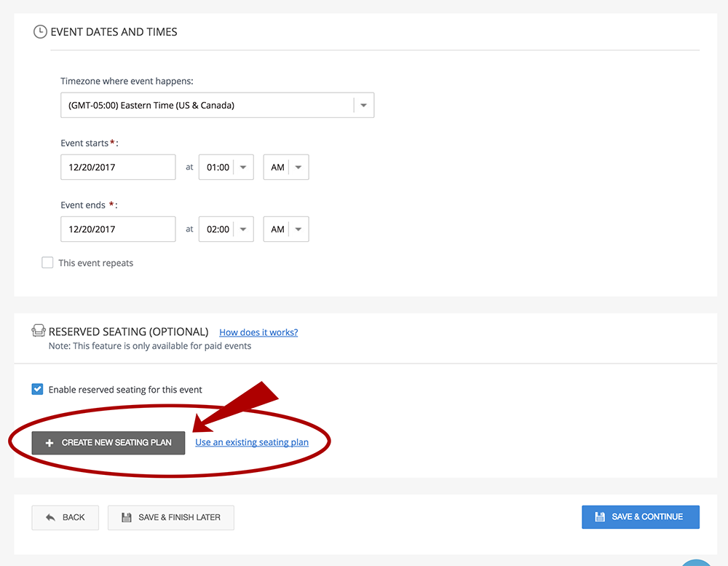Click the floppy disk icon on Save & Continue

tap(600, 516)
